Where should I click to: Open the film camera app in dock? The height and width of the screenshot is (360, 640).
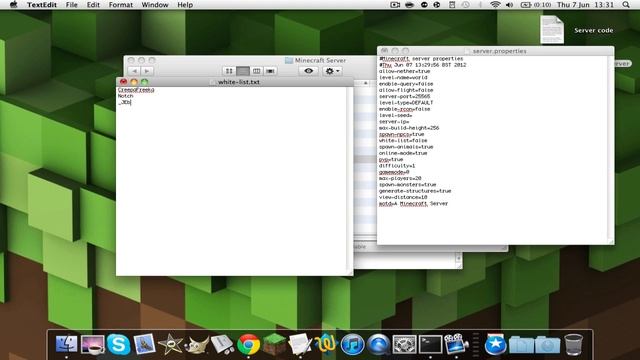point(456,344)
